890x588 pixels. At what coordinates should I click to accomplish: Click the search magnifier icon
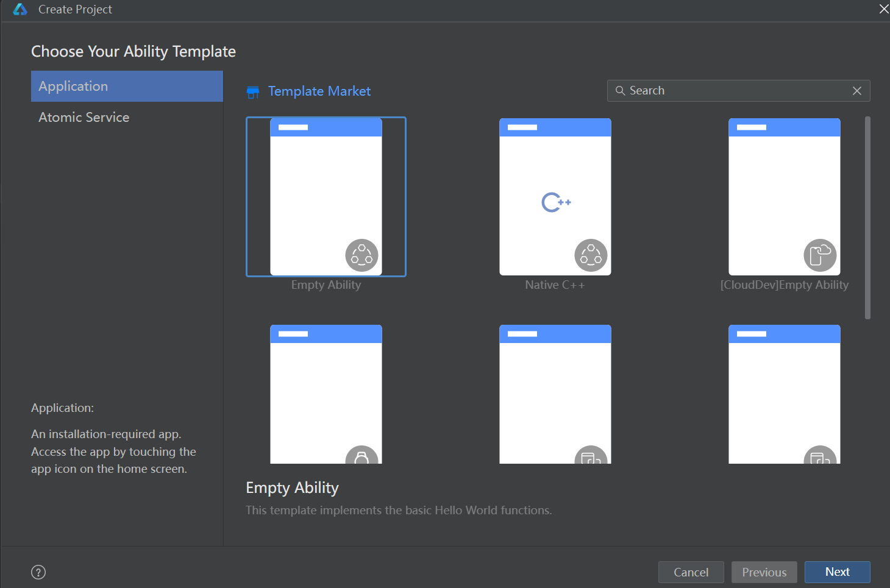620,91
